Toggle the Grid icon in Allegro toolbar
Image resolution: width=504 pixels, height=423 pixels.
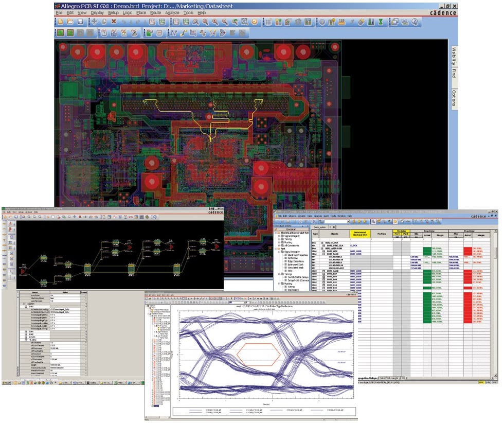[x=268, y=22]
